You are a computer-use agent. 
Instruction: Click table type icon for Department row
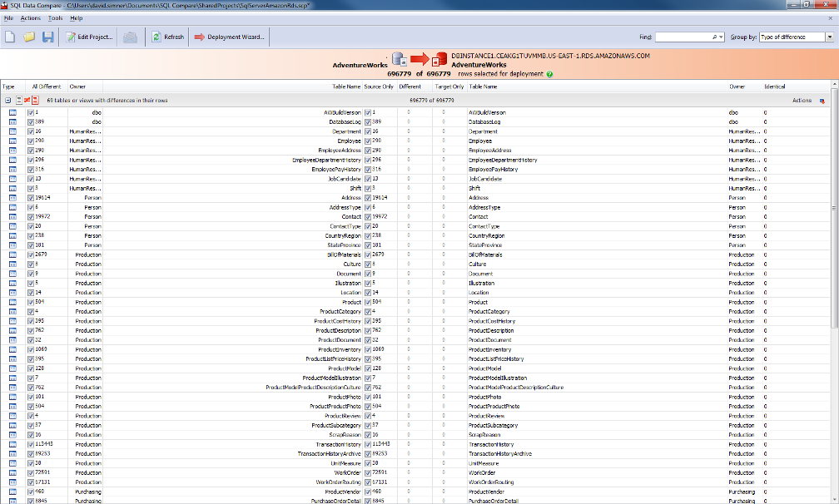(12, 131)
